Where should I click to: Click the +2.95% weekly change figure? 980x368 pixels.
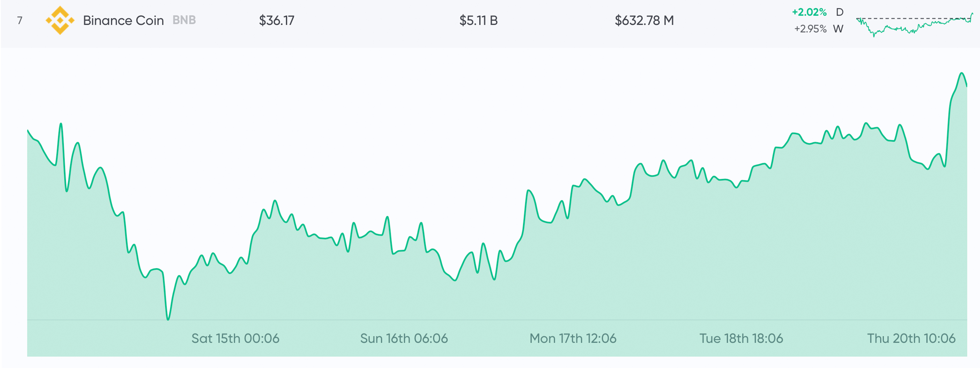(810, 29)
